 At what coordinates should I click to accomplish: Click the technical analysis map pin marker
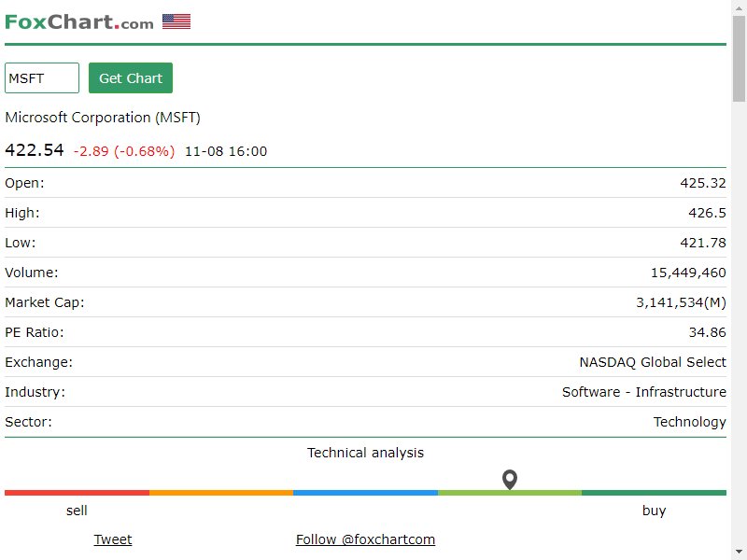[x=510, y=480]
